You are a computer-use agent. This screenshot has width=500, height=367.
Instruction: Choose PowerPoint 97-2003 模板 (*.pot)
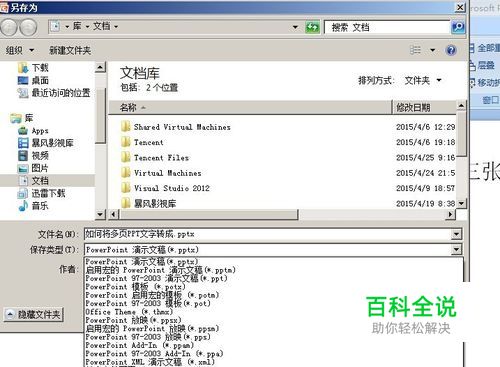click(148, 303)
